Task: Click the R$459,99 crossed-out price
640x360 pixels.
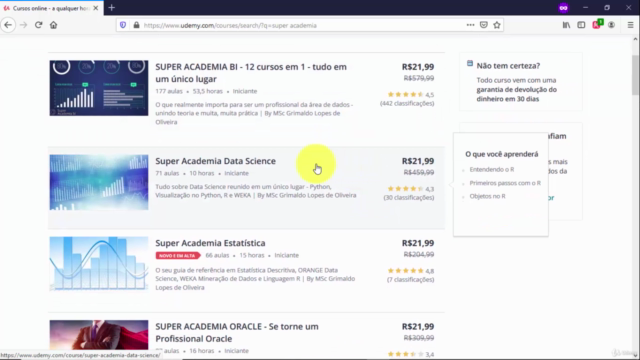Action: 419,172
